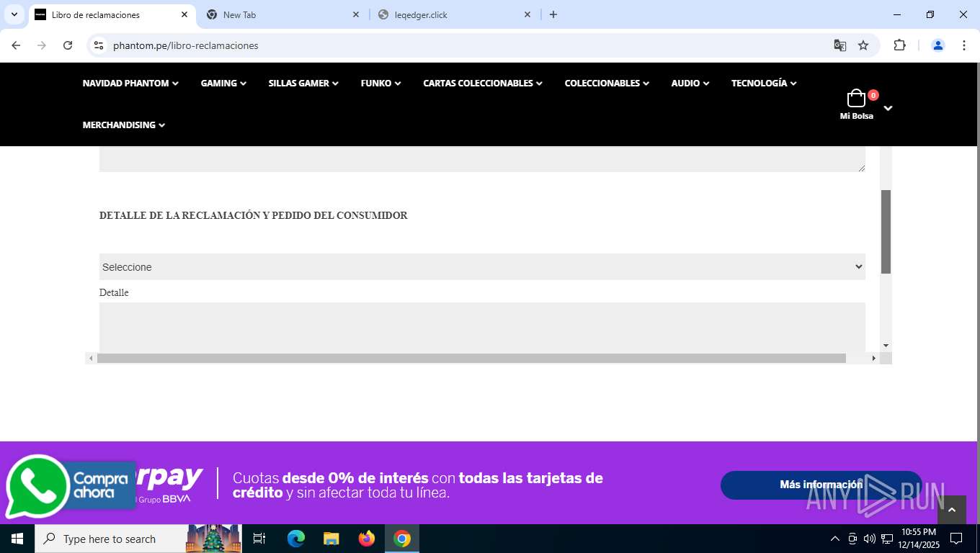Launch Microsoft Edge from the taskbar
The image size is (980, 553).
point(296,539)
